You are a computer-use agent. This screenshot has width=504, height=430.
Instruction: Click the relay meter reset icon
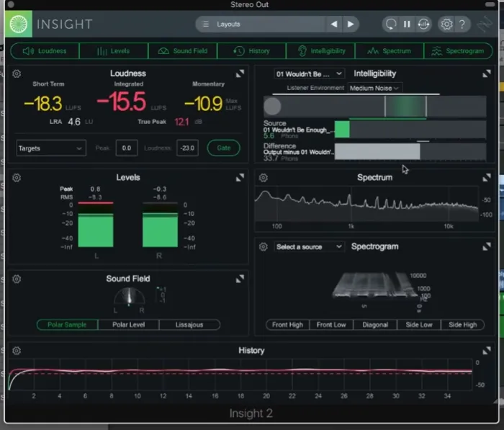423,24
